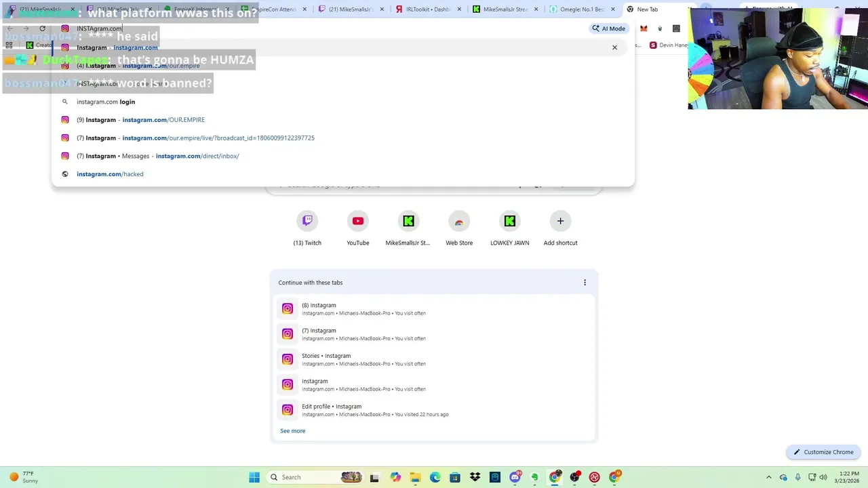Click Customize Chrome button
Image resolution: width=868 pixels, height=488 pixels.
coord(824,452)
